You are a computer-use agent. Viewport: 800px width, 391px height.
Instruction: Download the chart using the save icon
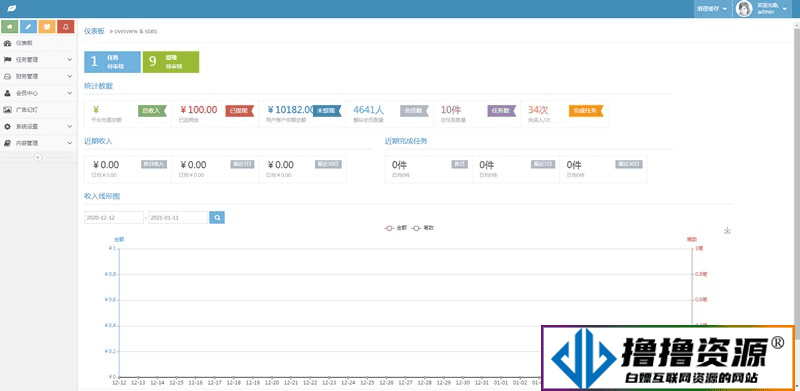click(x=728, y=230)
